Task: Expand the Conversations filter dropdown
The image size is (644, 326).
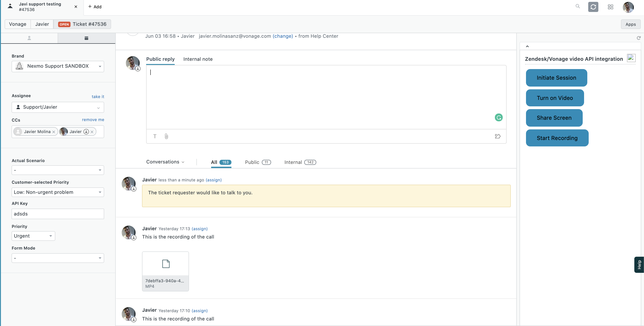Action: tap(165, 162)
